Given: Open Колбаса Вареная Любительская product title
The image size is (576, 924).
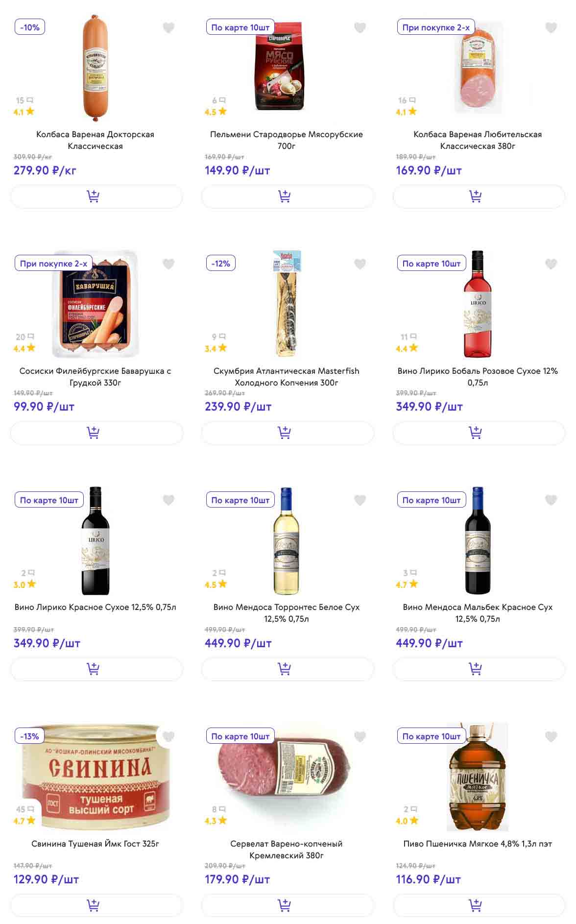Looking at the screenshot, I should pos(478,140).
